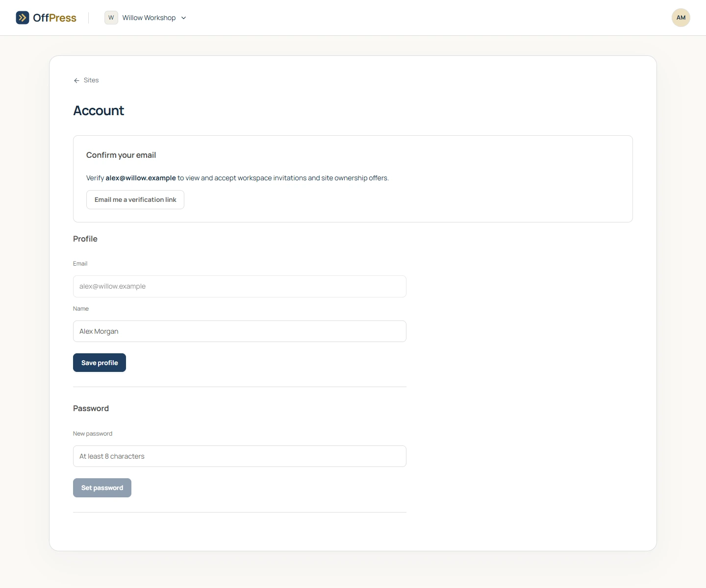Screen dimensions: 706x588
Task: Focus the New password field
Action: click(x=240, y=456)
